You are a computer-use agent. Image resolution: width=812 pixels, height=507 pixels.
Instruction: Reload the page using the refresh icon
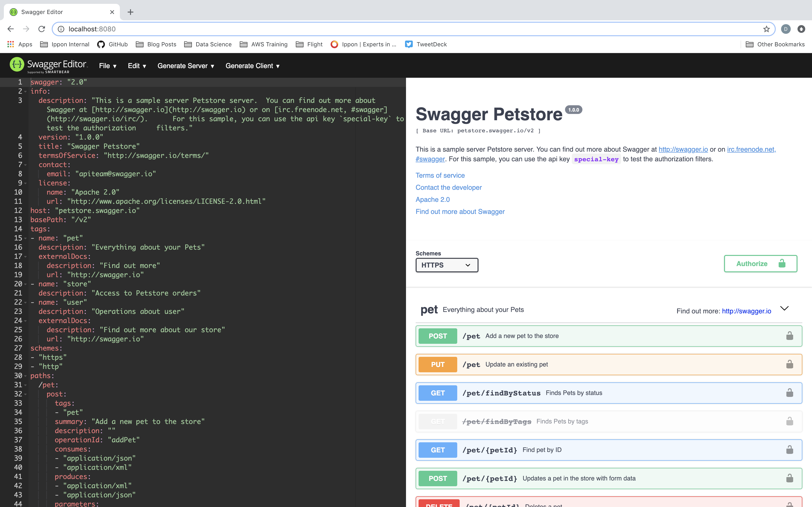click(x=42, y=29)
